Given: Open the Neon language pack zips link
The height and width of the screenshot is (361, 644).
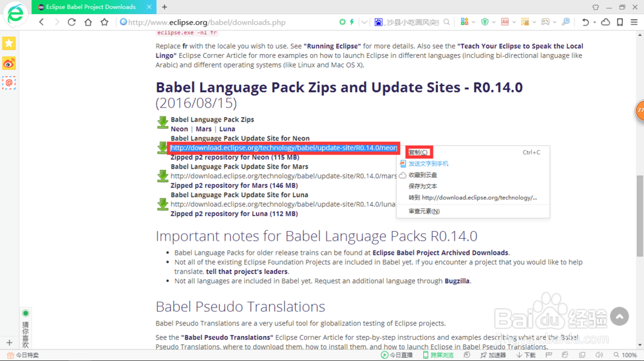Looking at the screenshot, I should pos(179,129).
